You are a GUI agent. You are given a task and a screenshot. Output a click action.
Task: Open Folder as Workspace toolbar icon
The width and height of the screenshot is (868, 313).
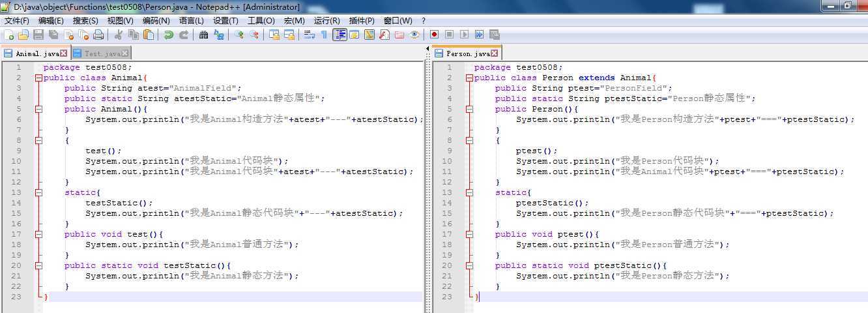399,35
